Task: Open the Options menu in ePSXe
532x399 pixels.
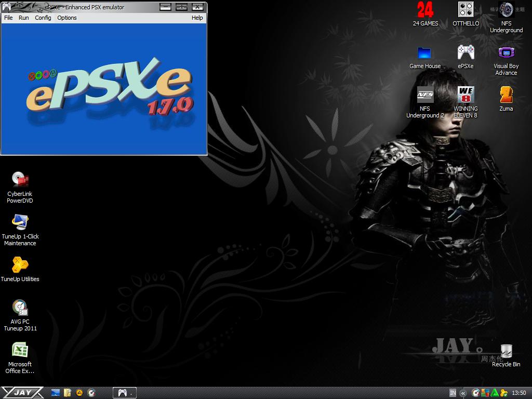Action: (67, 18)
